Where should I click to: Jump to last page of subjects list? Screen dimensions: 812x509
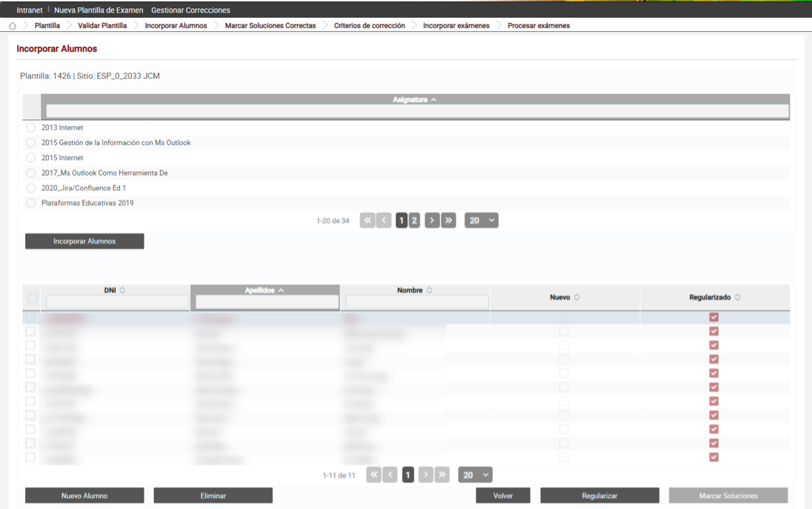(x=448, y=221)
